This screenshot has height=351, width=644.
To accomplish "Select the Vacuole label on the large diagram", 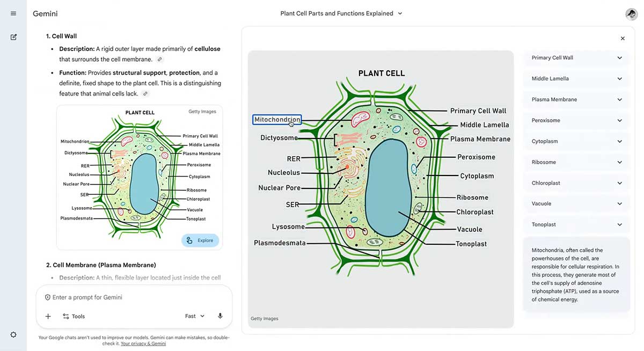I will pos(470,229).
